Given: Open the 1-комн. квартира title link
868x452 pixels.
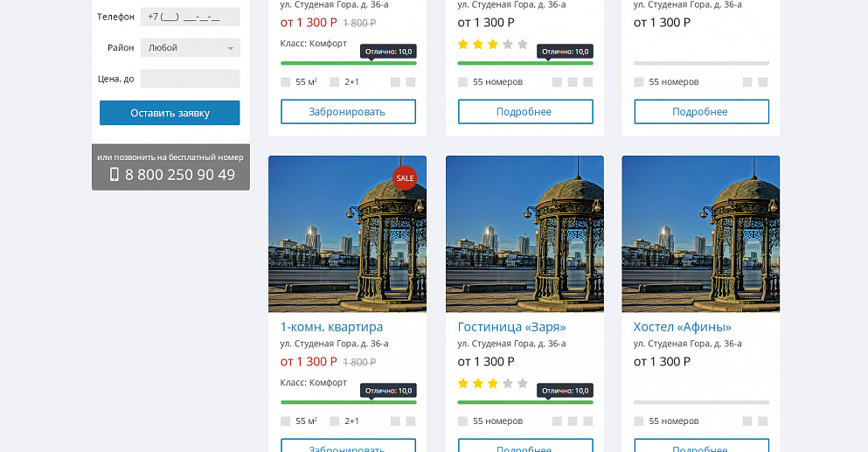Looking at the screenshot, I should (x=331, y=327).
